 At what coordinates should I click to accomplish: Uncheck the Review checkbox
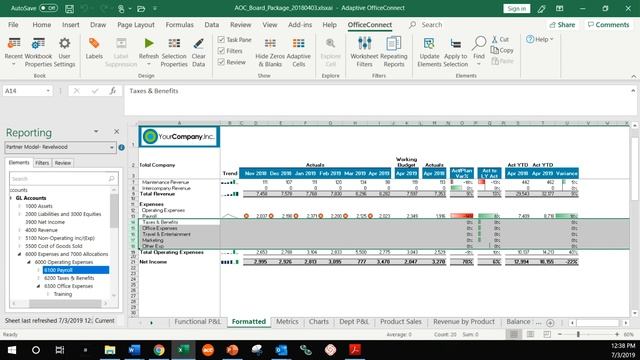[x=221, y=62]
